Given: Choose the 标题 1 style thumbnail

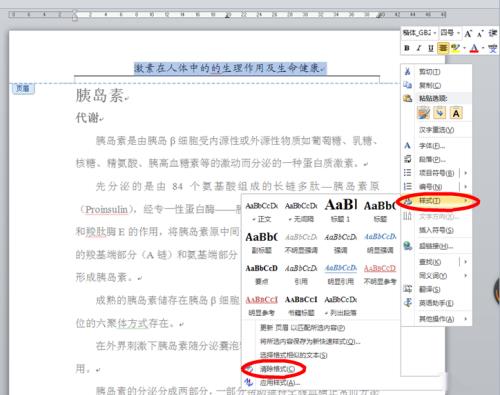Looking at the screenshot, I should (x=340, y=210).
